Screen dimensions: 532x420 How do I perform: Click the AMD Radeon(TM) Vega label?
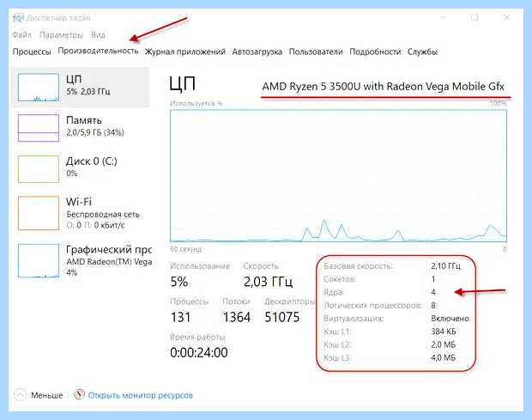109,262
